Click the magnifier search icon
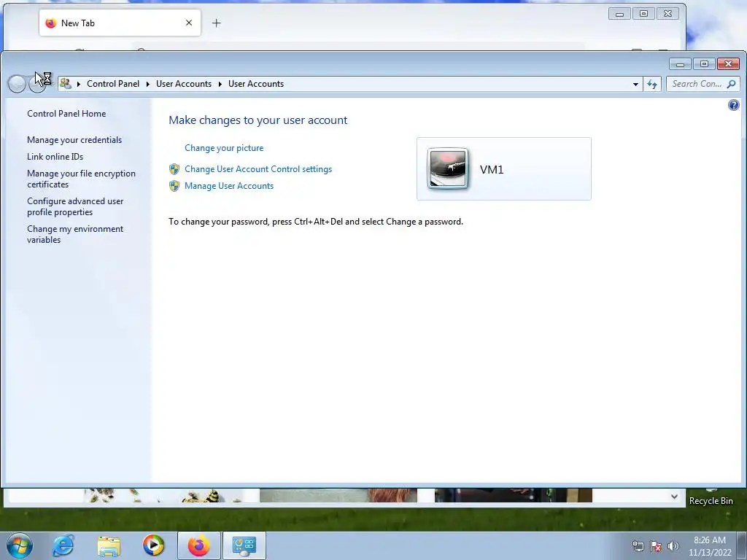Screen dimensions: 747x560 point(731,84)
